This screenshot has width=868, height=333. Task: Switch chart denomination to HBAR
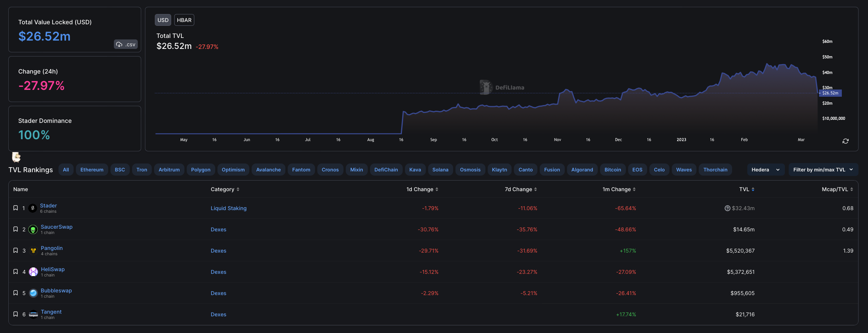pyautogui.click(x=184, y=20)
